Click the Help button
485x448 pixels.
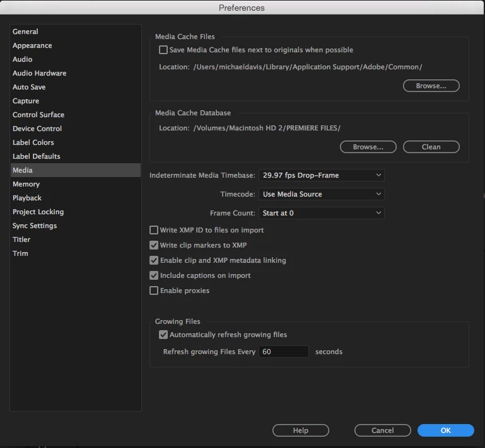click(301, 430)
